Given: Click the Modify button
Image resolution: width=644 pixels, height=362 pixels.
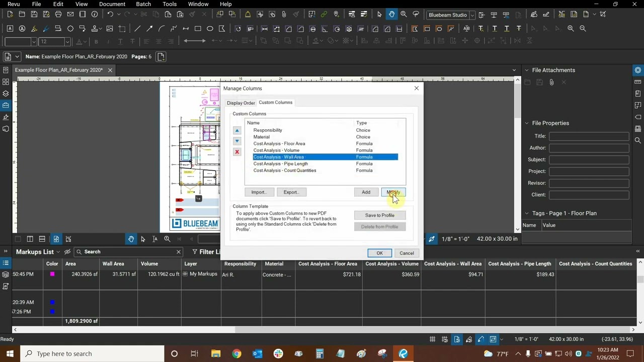Looking at the screenshot, I should (393, 192).
